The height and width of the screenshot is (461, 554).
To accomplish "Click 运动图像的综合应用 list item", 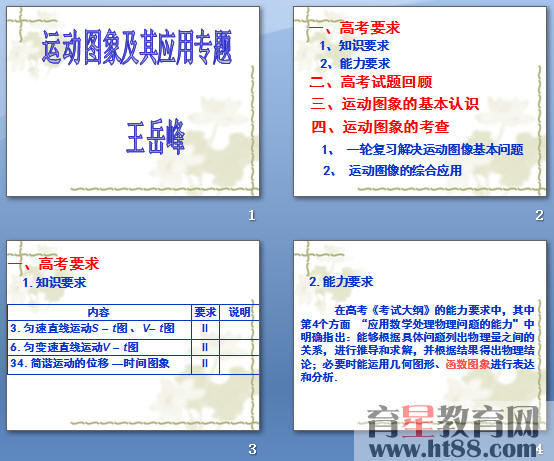I will (405, 170).
